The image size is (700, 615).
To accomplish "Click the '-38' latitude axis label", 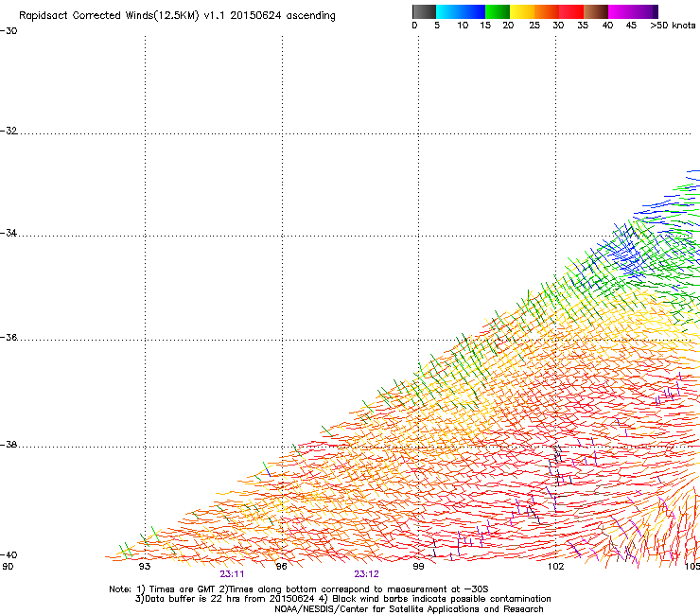I will [x=9, y=445].
